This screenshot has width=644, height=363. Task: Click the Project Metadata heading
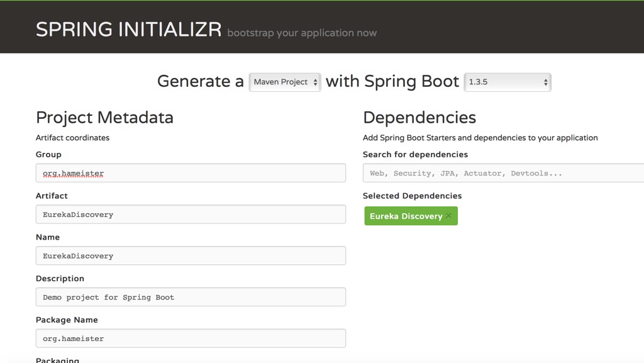(104, 118)
